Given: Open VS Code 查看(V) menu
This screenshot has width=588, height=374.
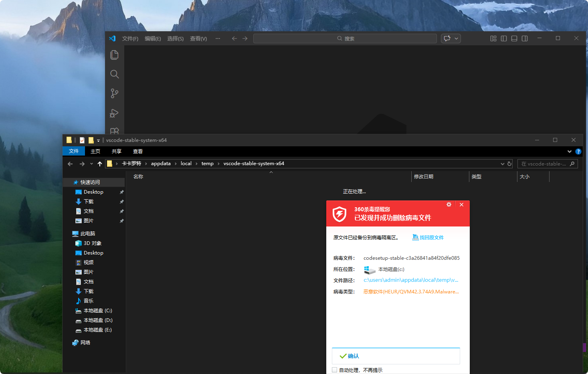Looking at the screenshot, I should (198, 38).
